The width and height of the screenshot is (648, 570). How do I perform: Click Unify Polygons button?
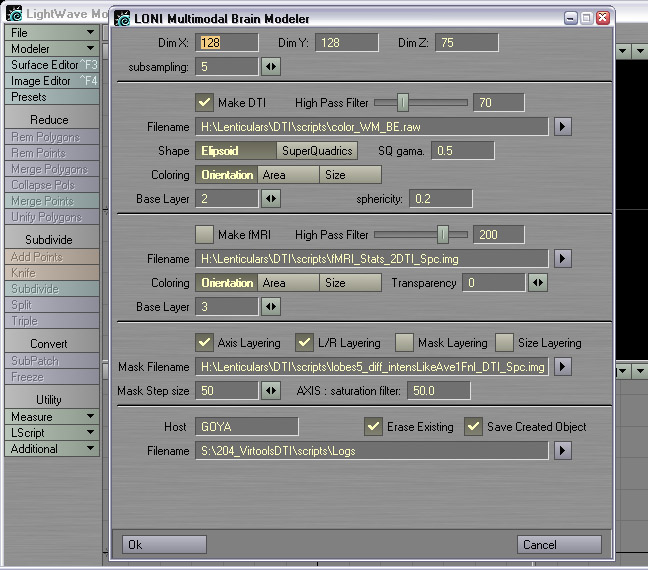52,217
